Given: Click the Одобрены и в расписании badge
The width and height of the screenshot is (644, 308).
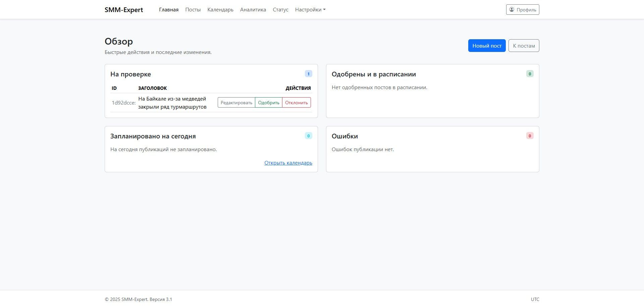Looking at the screenshot, I should pyautogui.click(x=530, y=74).
